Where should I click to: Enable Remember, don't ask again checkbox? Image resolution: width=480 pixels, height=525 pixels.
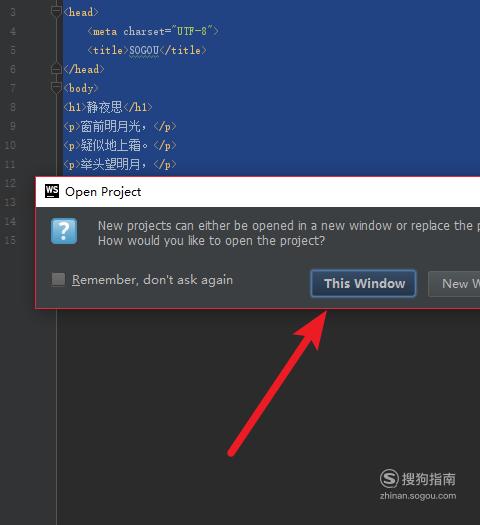pos(58,280)
